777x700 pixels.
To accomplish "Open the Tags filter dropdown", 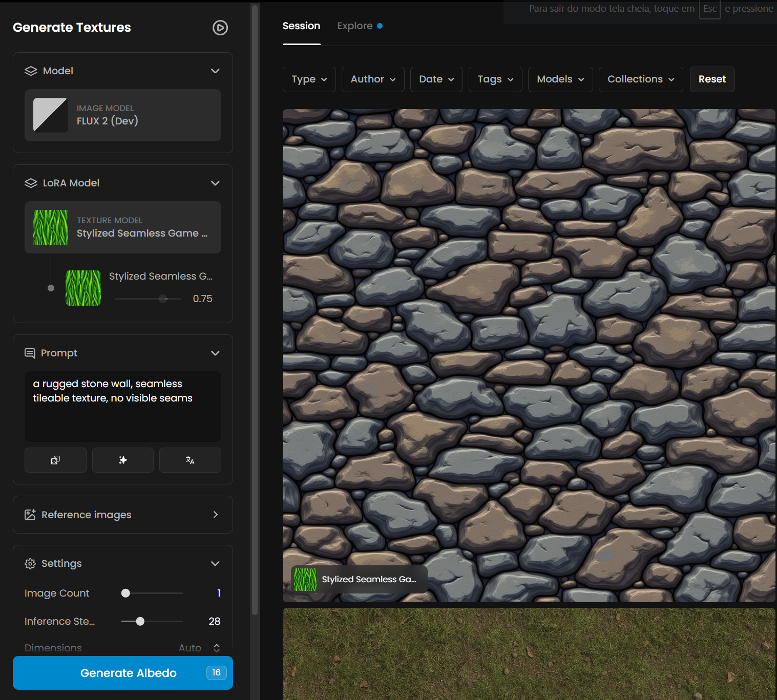I will coord(495,79).
